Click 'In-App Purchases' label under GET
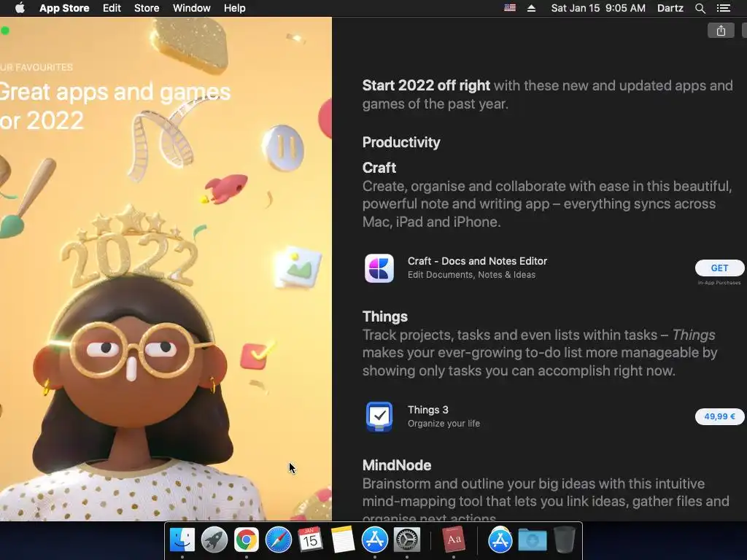The height and width of the screenshot is (560, 747). pos(719,283)
